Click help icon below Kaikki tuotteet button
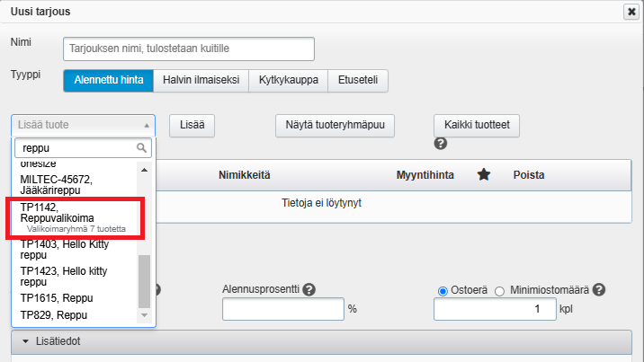Screen dimensions: 644x362 point(441,144)
